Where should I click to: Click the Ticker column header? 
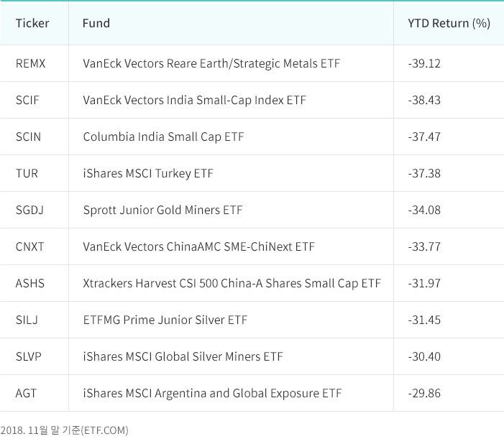point(32,23)
